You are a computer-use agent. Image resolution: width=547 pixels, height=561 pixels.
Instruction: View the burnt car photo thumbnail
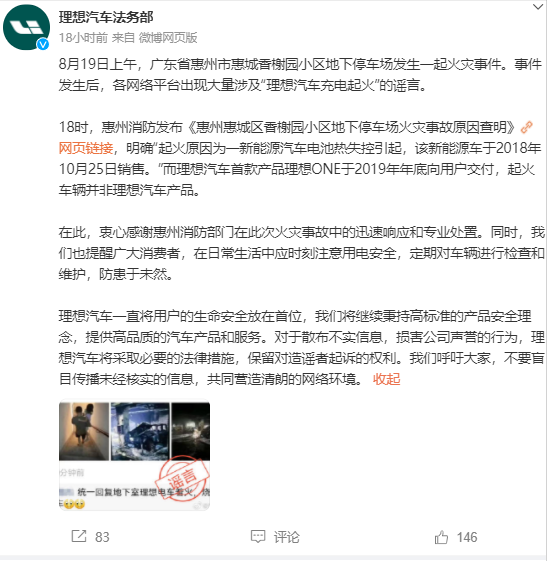pos(140,431)
